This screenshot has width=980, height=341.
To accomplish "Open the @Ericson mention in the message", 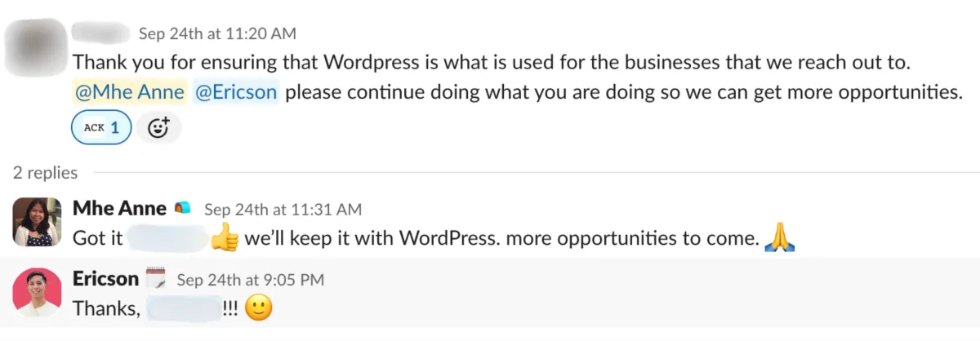I will 236,92.
